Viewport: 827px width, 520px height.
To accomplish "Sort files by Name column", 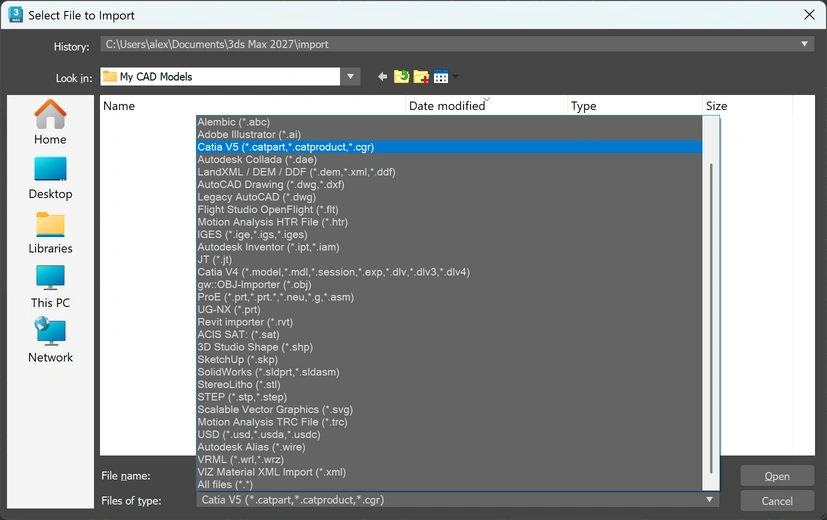I will click(x=253, y=106).
